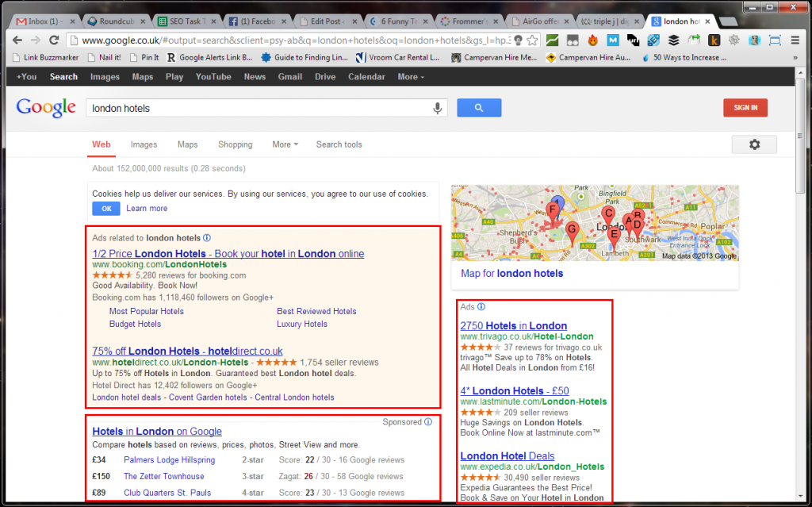Close the AirGo offer tab
The image size is (812, 507).
pyautogui.click(x=566, y=21)
